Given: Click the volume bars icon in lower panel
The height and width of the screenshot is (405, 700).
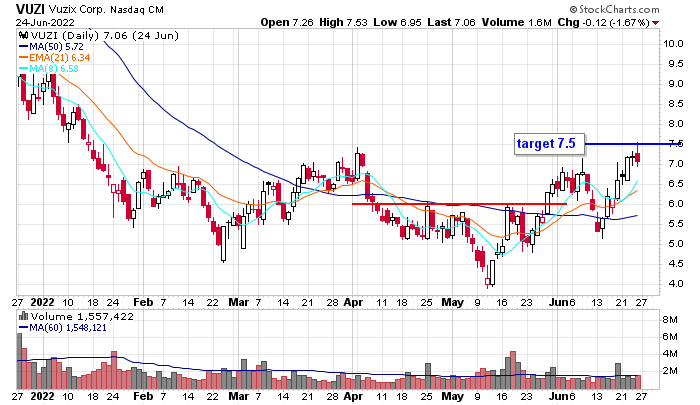Looking at the screenshot, I should tap(24, 317).
